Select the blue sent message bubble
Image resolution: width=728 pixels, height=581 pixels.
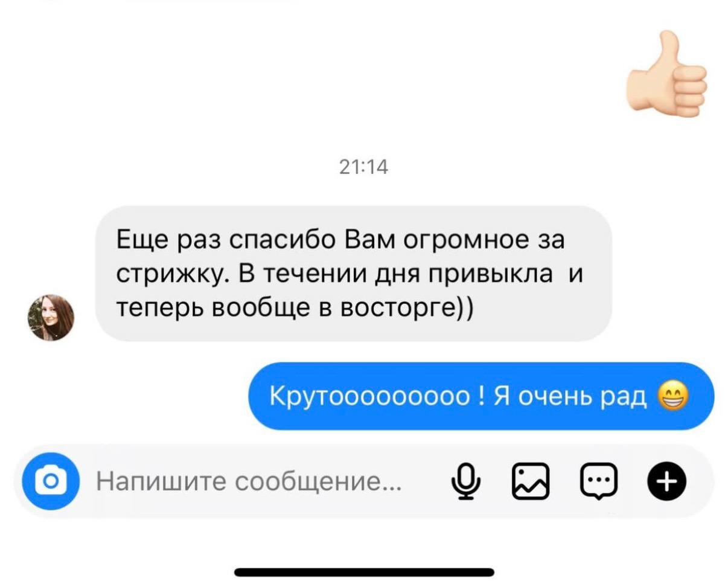481,396
